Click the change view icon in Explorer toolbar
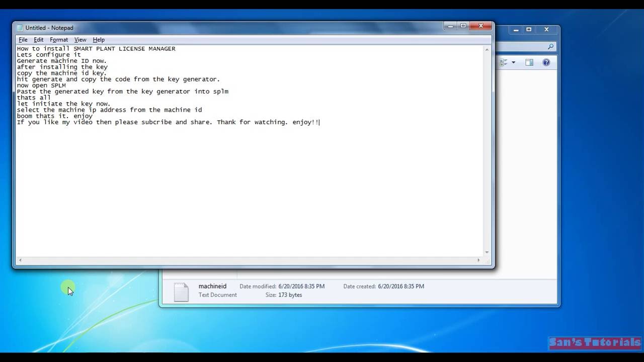644x362 pixels. [x=503, y=62]
